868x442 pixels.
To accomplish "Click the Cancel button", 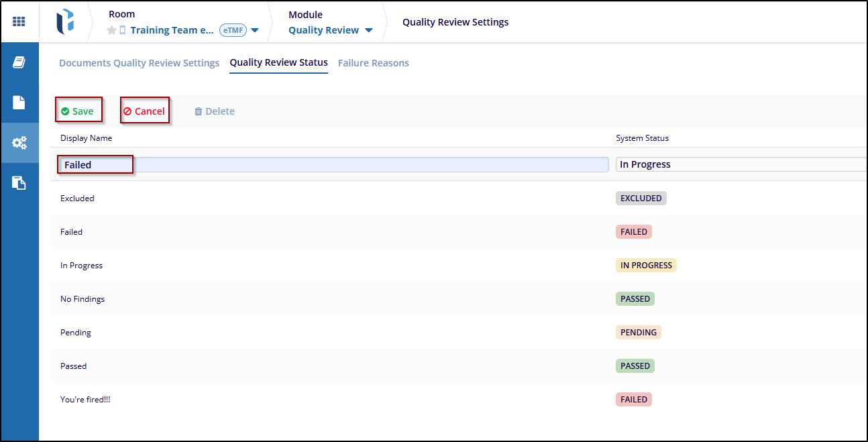I will click(x=144, y=111).
